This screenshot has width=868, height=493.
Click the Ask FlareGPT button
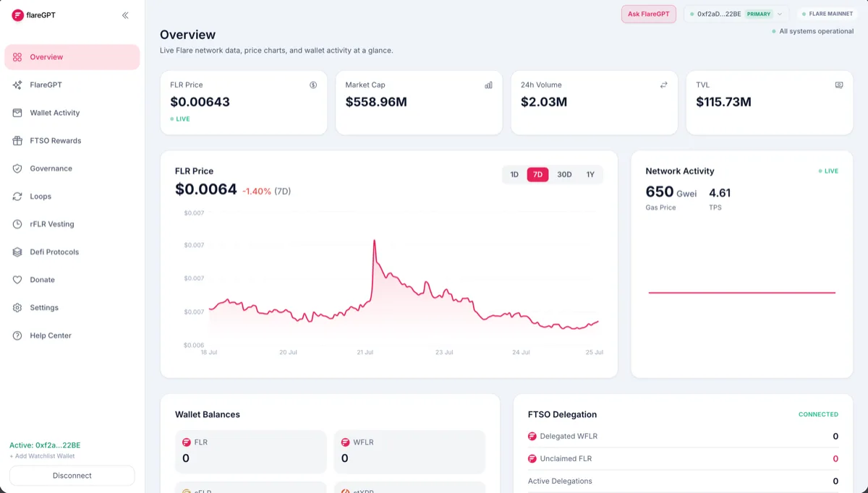tap(649, 14)
